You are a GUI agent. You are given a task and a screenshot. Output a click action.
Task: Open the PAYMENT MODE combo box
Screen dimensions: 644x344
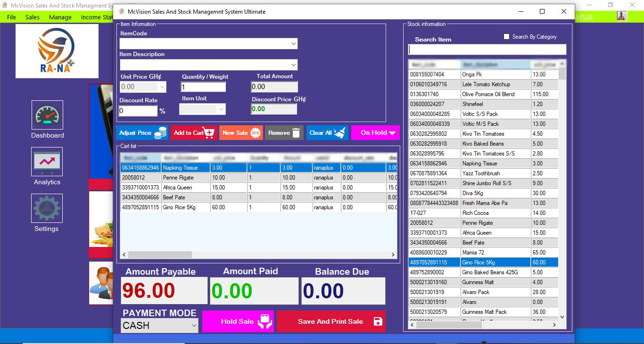(x=159, y=326)
